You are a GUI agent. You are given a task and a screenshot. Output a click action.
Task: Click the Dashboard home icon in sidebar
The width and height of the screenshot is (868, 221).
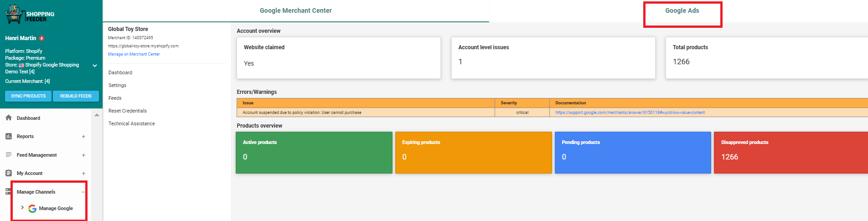8,118
